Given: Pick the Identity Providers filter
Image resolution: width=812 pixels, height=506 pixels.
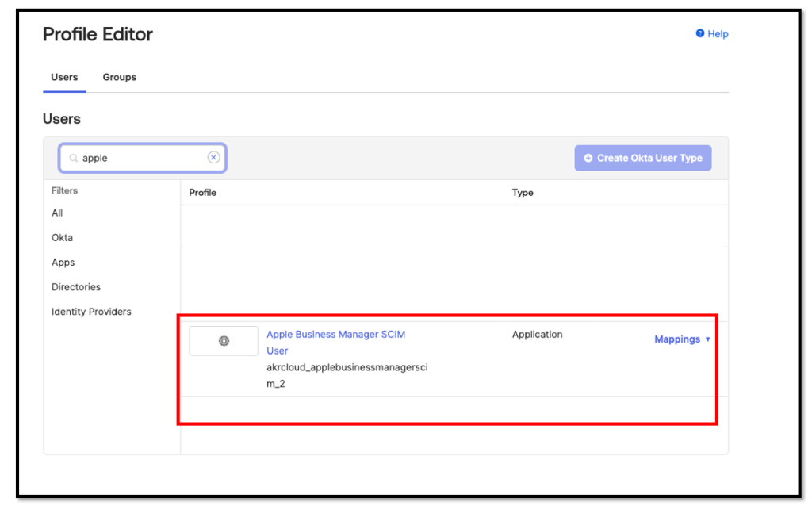Looking at the screenshot, I should [91, 312].
